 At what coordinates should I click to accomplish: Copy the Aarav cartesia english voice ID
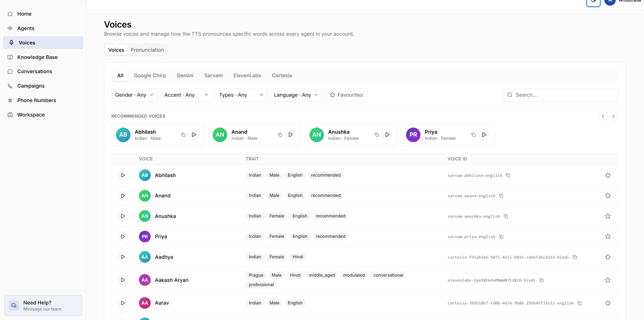[x=580, y=303]
